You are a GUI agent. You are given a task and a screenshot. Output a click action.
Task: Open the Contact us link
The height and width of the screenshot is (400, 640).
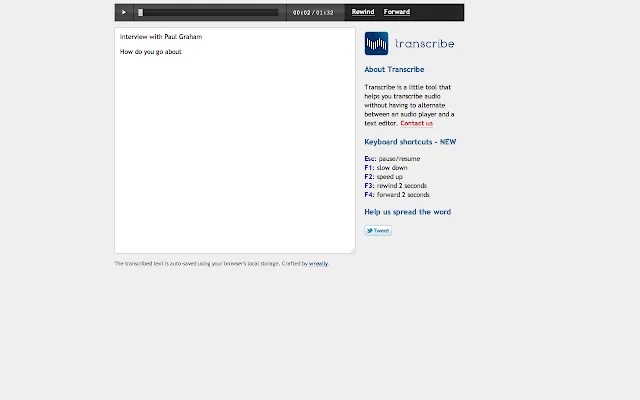click(x=416, y=123)
